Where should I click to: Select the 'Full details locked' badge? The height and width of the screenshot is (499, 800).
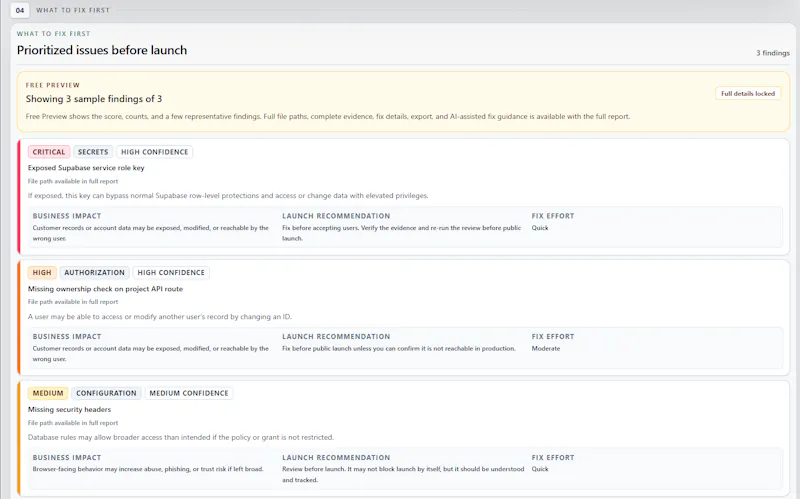747,93
